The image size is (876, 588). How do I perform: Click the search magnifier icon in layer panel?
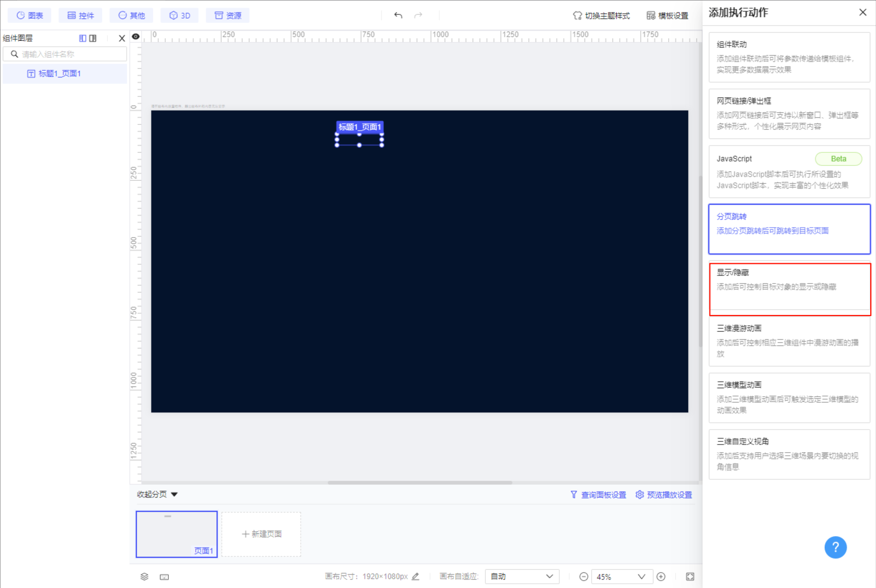[15, 54]
